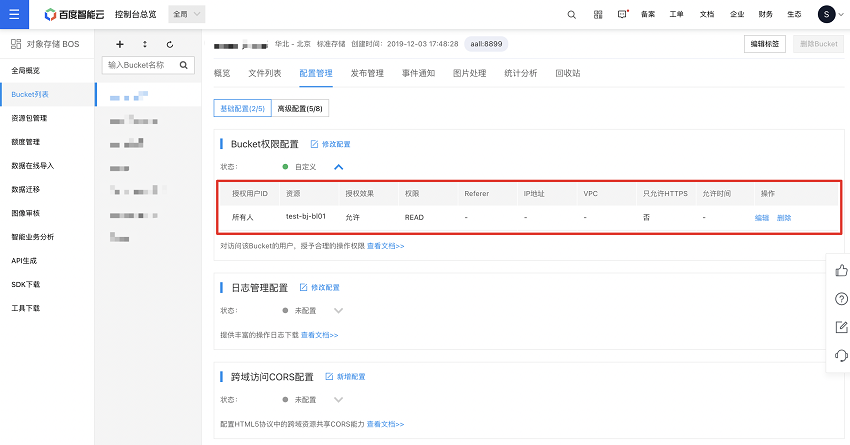Image resolution: width=850 pixels, height=445 pixels.
Task: Open the 图片处理 tab
Action: click(469, 73)
